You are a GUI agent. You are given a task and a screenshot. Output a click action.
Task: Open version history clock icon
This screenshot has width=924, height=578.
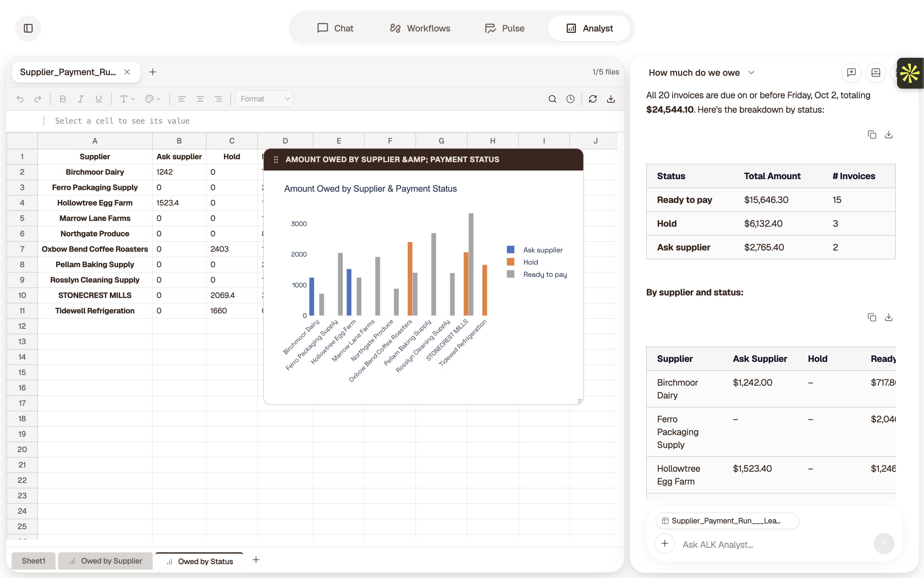[570, 99]
